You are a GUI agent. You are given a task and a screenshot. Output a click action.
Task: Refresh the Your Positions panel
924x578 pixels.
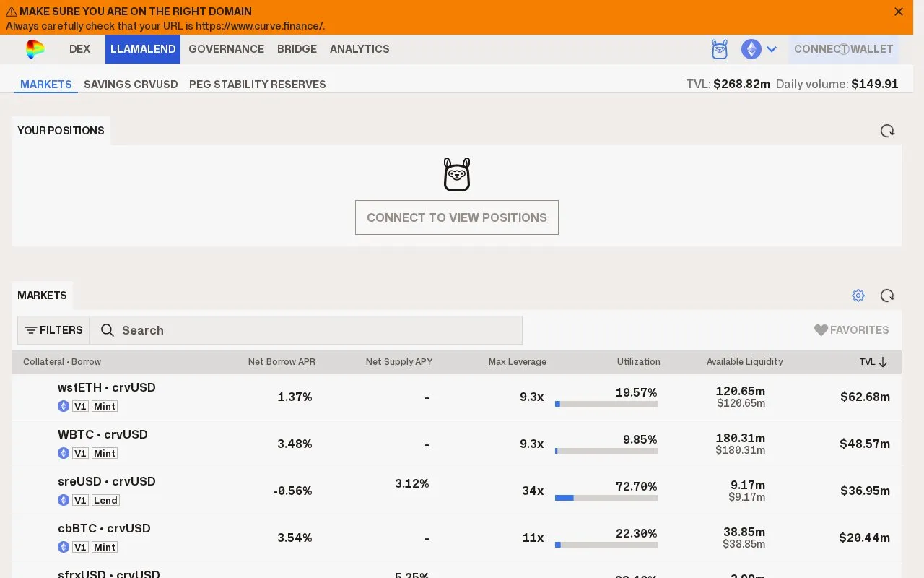(x=887, y=131)
